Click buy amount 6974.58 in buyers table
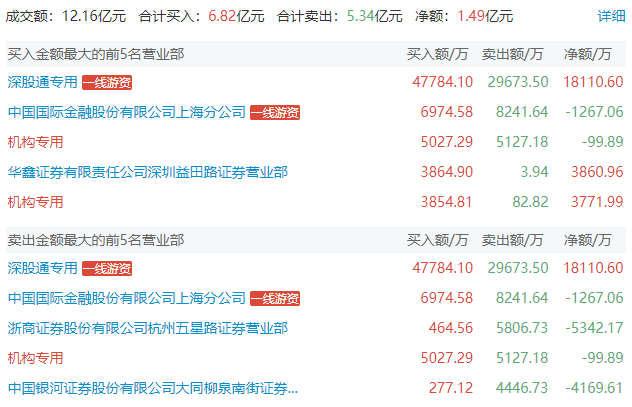 pyautogui.click(x=446, y=112)
